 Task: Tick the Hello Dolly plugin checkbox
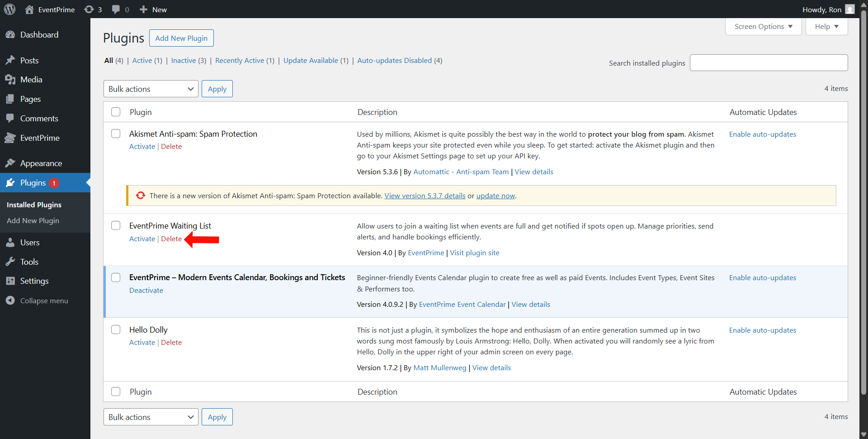(x=116, y=330)
